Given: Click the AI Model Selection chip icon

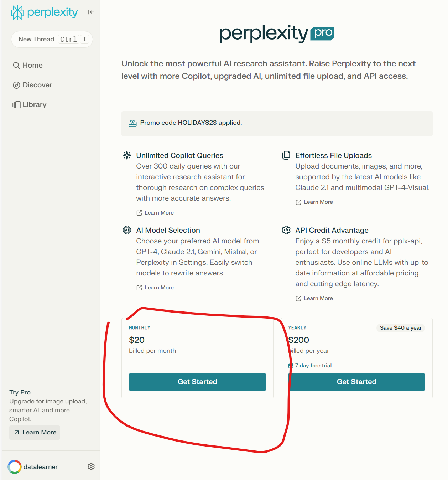Looking at the screenshot, I should click(x=127, y=230).
